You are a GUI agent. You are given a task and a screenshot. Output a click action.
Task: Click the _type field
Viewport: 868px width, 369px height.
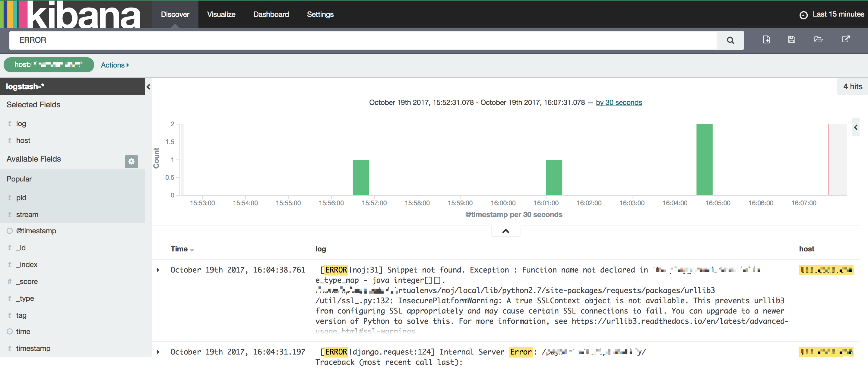pyautogui.click(x=25, y=299)
